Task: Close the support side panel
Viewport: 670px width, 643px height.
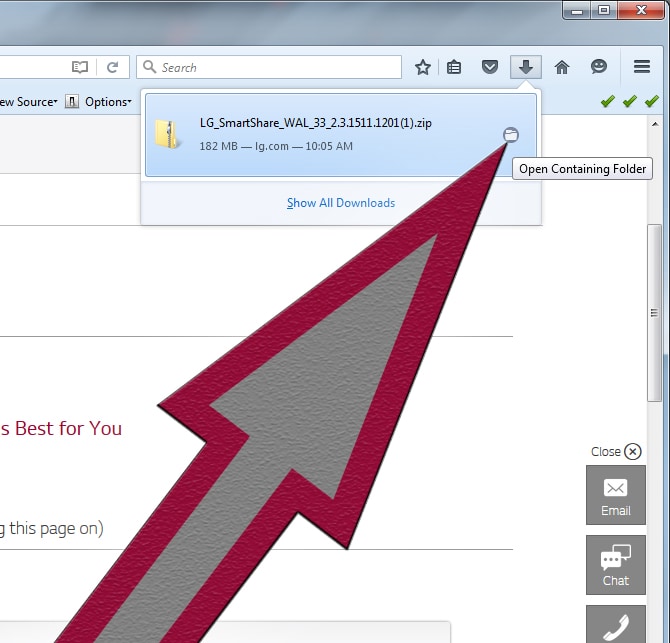Action: 632,452
